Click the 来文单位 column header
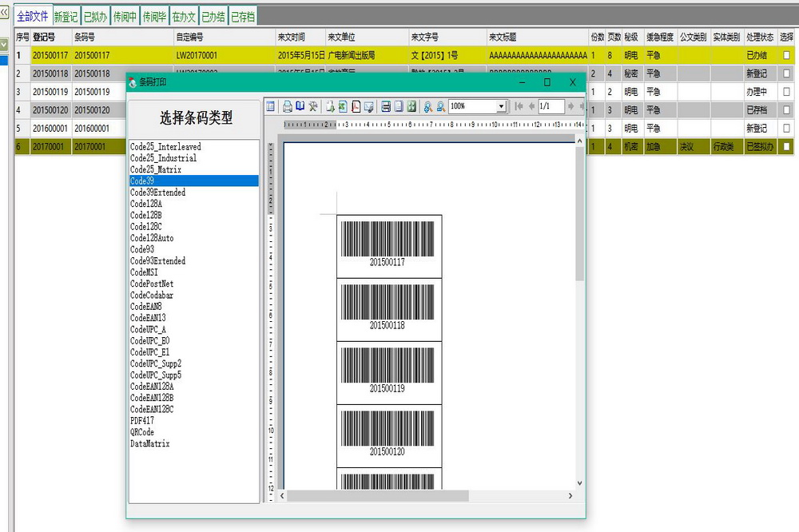The width and height of the screenshot is (799, 532). coord(367,37)
